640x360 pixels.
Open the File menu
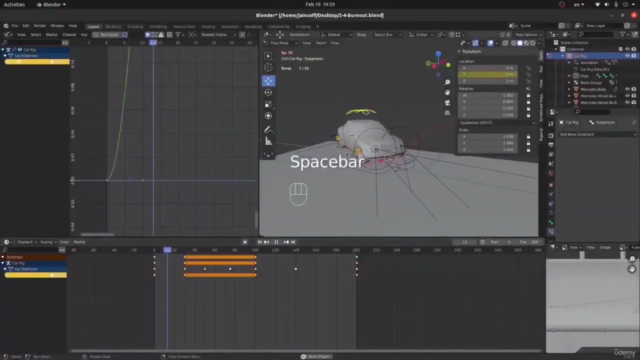coord(14,26)
